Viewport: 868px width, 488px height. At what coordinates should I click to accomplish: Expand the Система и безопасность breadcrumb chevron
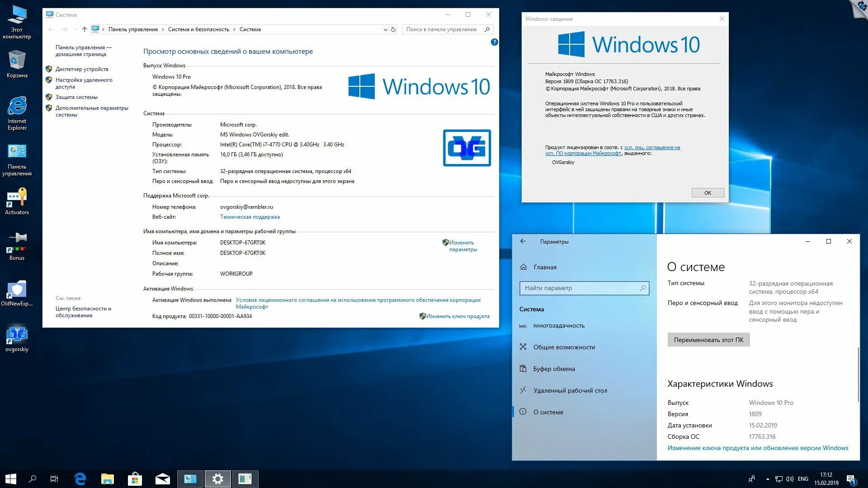[234, 29]
